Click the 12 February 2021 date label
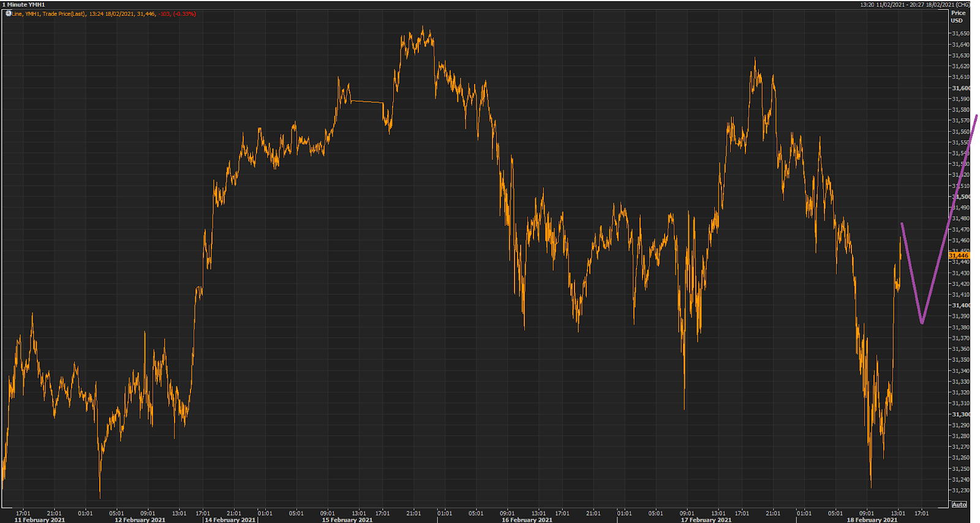Image resolution: width=980 pixels, height=523 pixels. pyautogui.click(x=140, y=520)
